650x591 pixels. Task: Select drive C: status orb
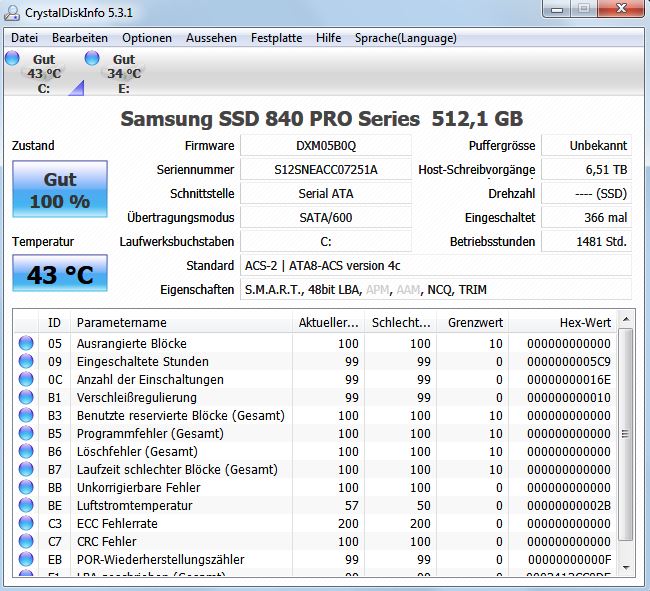point(12,58)
